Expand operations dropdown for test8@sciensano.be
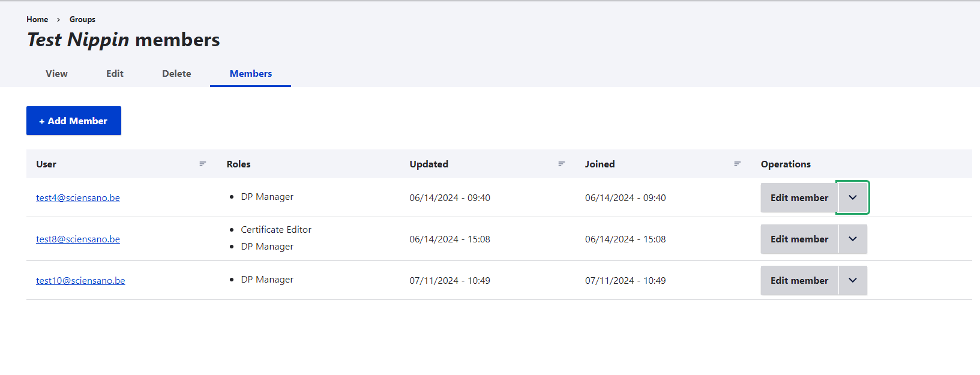This screenshot has width=980, height=375. 853,239
